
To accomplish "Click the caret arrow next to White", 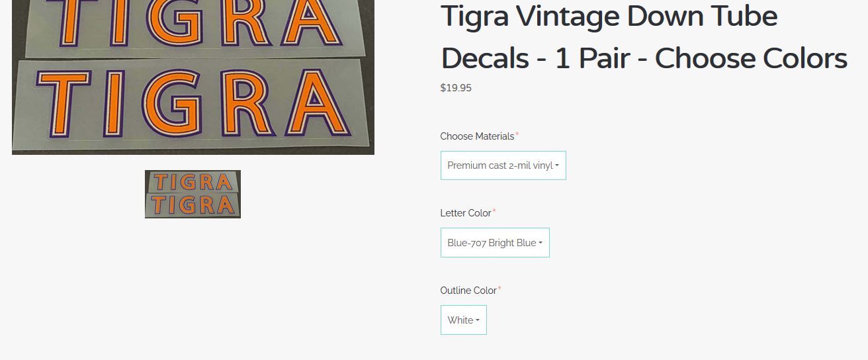I will point(478,321).
